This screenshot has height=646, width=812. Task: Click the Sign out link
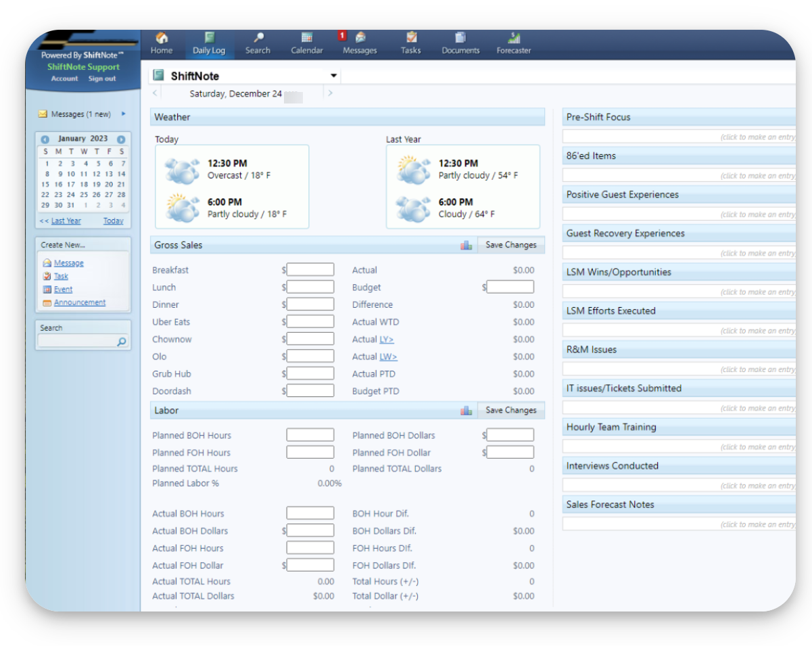102,78
